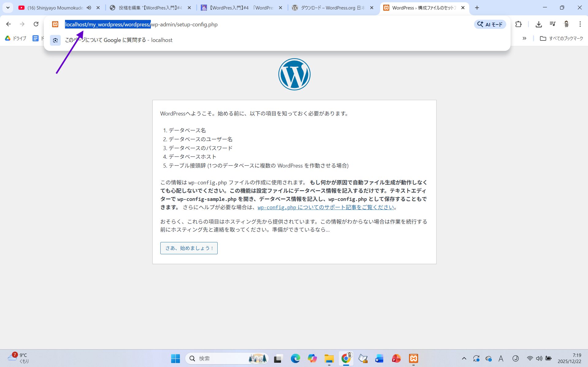Go back to the previous page
This screenshot has height=367, width=588.
pyautogui.click(x=9, y=24)
